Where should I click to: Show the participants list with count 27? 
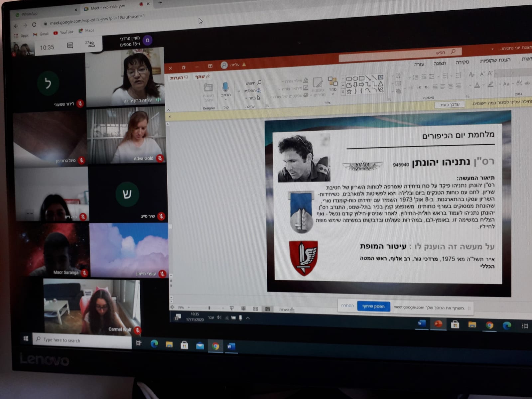[90, 44]
